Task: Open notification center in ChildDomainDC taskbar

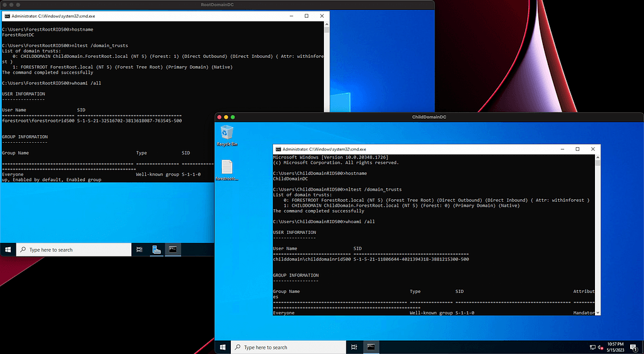Action: coord(633,347)
